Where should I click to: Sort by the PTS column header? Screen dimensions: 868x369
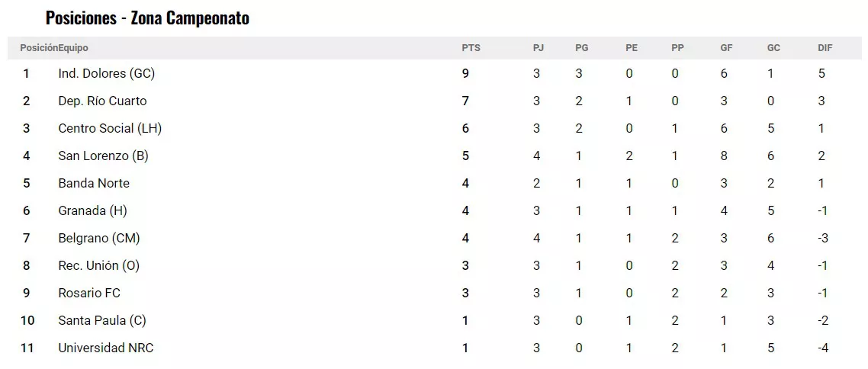pos(471,48)
